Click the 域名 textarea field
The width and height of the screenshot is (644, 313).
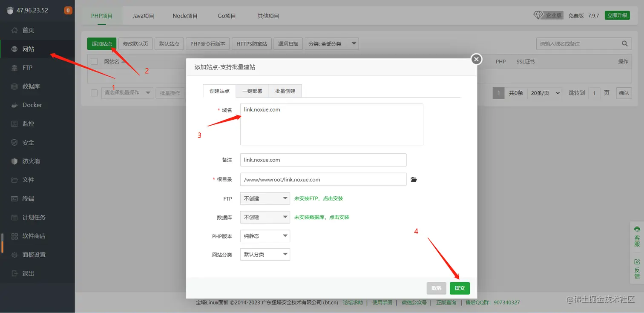pos(331,124)
